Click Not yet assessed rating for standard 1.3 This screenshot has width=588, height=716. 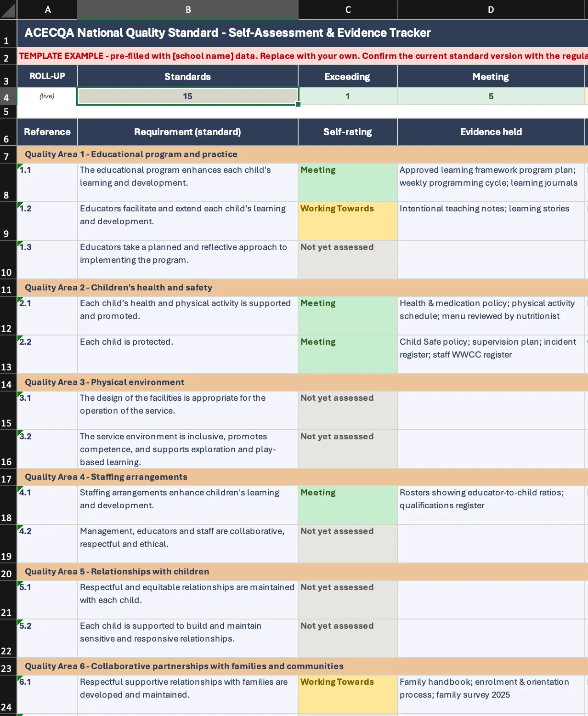pos(348,260)
